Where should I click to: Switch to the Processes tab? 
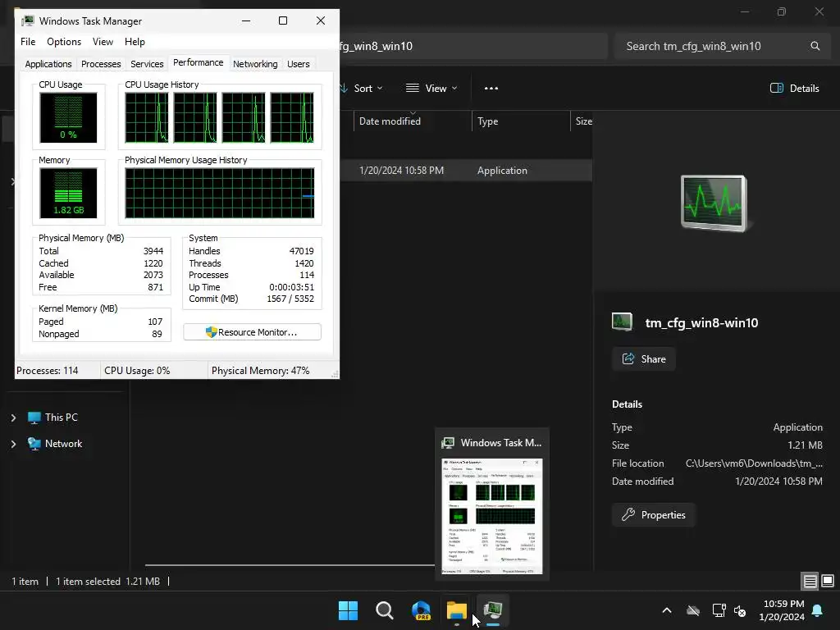[x=101, y=64]
